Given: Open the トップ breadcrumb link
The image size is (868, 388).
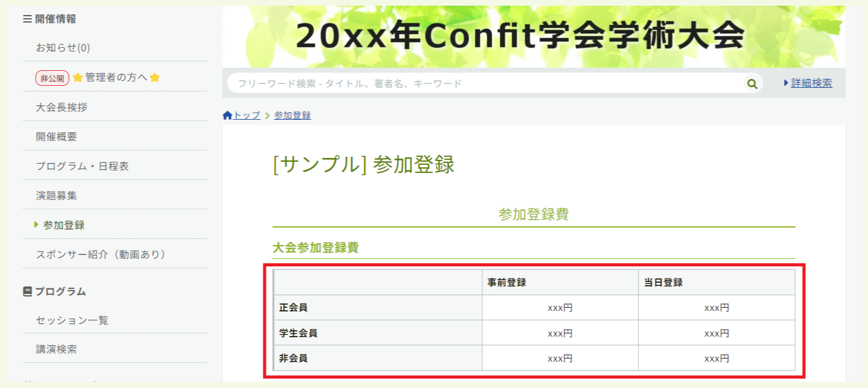Looking at the screenshot, I should (245, 115).
